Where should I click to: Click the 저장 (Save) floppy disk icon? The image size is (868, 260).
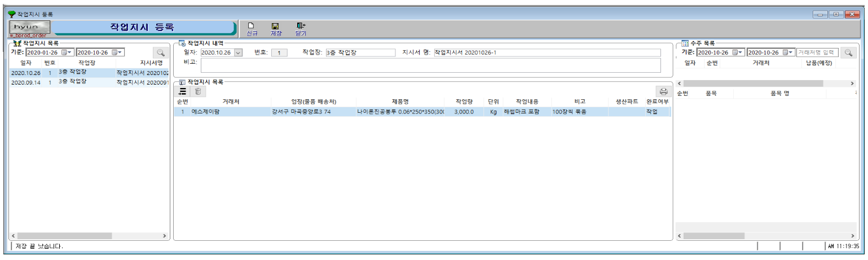click(275, 28)
